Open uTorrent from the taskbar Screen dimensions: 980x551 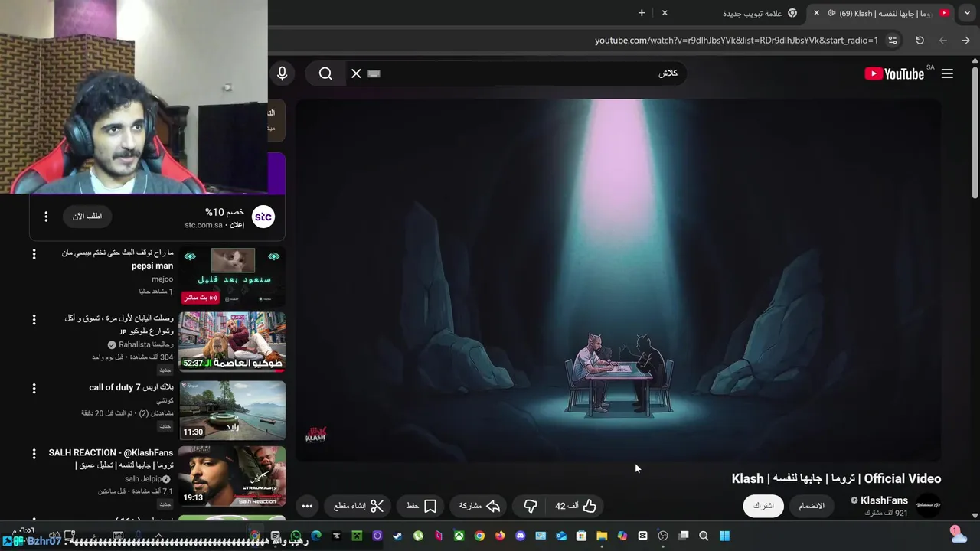(x=418, y=536)
